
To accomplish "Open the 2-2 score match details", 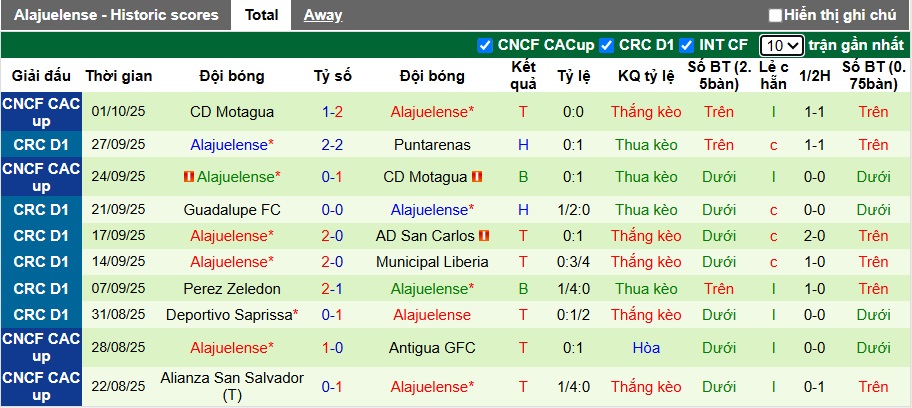I will coord(332,145).
